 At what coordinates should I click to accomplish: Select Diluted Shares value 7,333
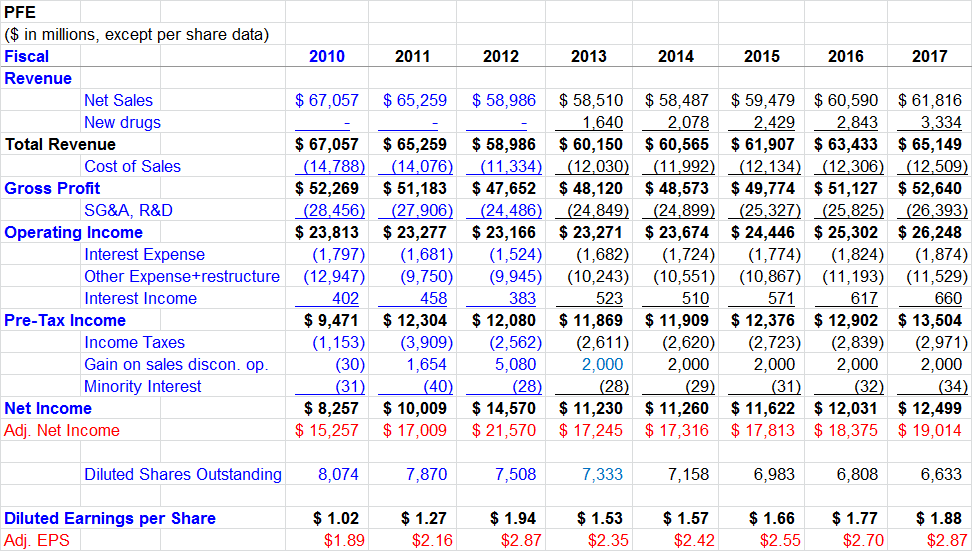tap(603, 475)
